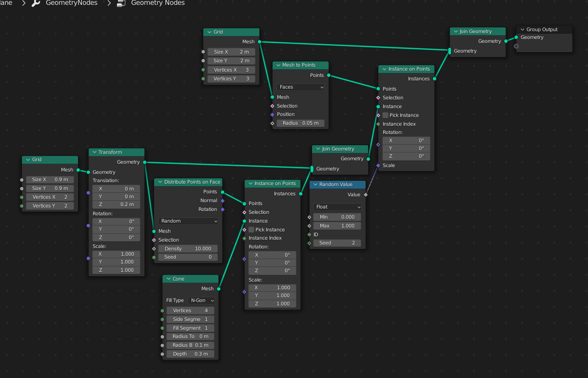The width and height of the screenshot is (588, 378).
Task: Click the wrench modifier icon in the breadcrumb
Action: [36, 3]
